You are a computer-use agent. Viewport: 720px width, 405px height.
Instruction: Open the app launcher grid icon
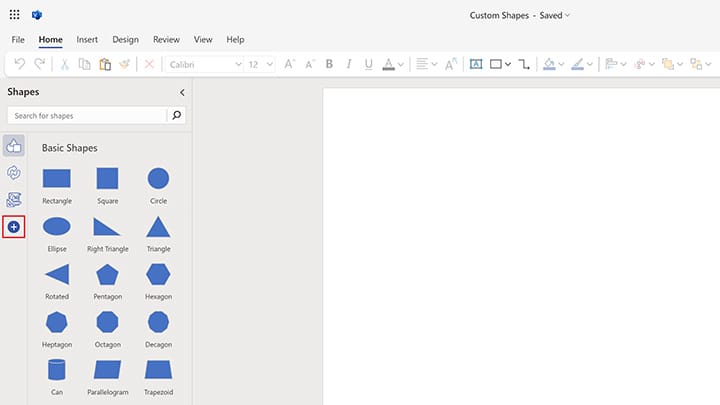click(14, 15)
